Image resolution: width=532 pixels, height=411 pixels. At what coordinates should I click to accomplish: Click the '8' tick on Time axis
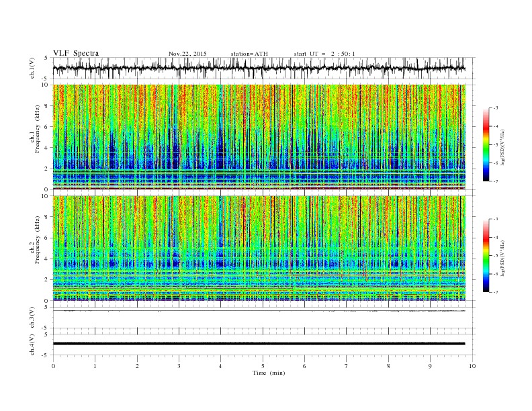(388, 366)
